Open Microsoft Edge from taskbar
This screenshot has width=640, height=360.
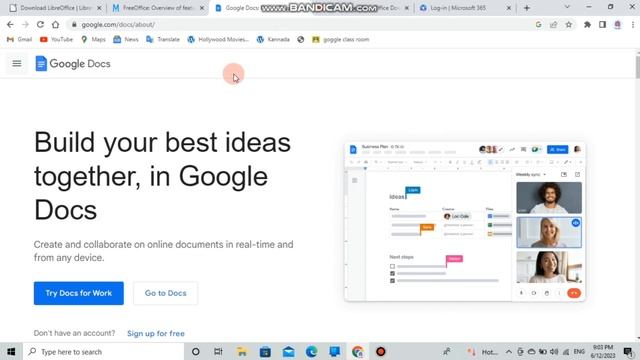pyautogui.click(x=311, y=351)
